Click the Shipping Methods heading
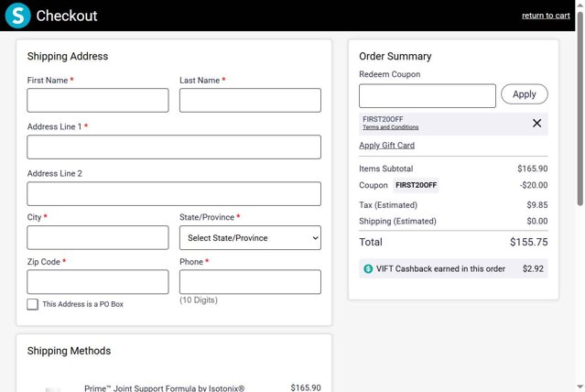The width and height of the screenshot is (585, 392). pyautogui.click(x=69, y=351)
